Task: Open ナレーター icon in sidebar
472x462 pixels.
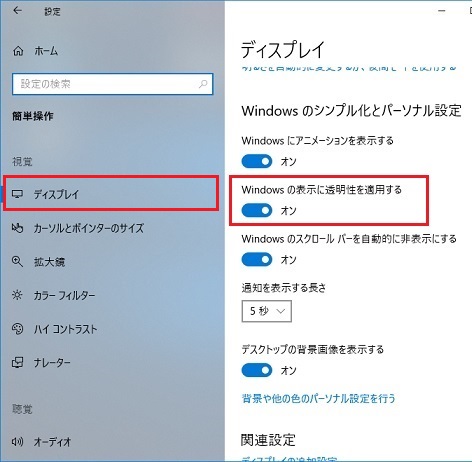Action: (x=17, y=362)
